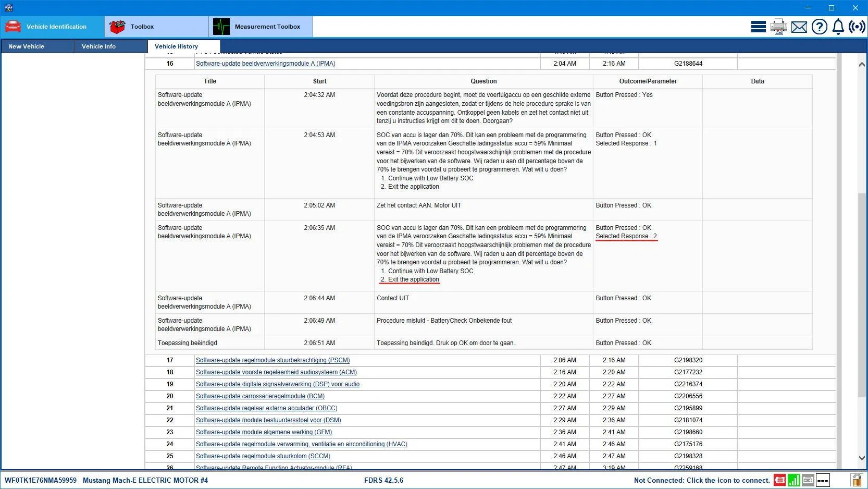
Task: Click 'Procedure mislukt - BatteryCheck Onbekende fout' text
Action: point(444,321)
